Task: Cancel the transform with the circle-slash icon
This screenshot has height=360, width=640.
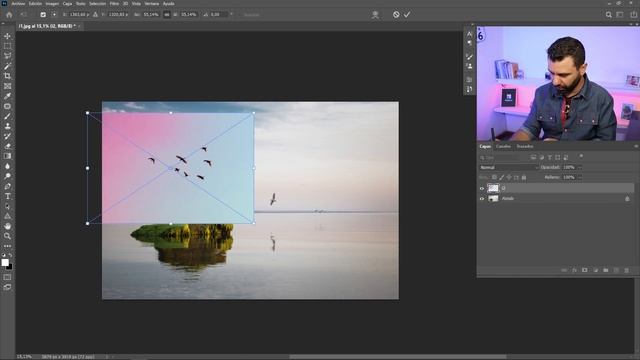Action: pos(396,14)
